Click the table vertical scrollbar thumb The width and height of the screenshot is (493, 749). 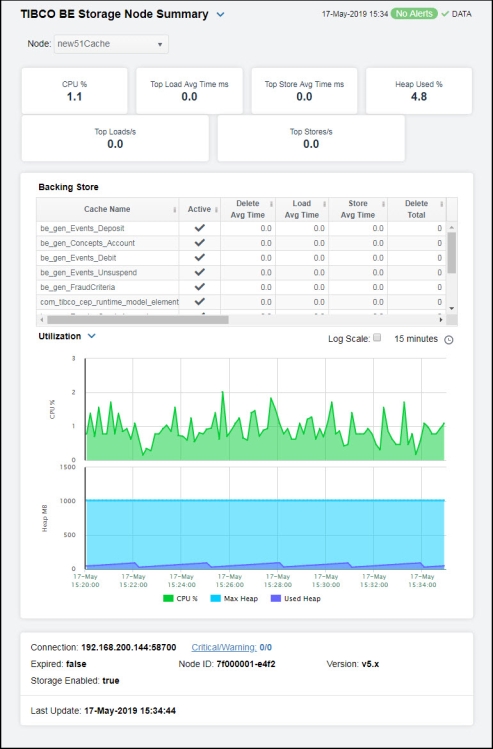pos(452,253)
